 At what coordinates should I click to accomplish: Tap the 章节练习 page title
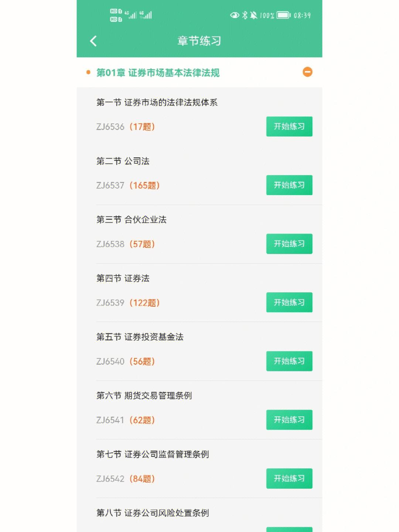[199, 41]
